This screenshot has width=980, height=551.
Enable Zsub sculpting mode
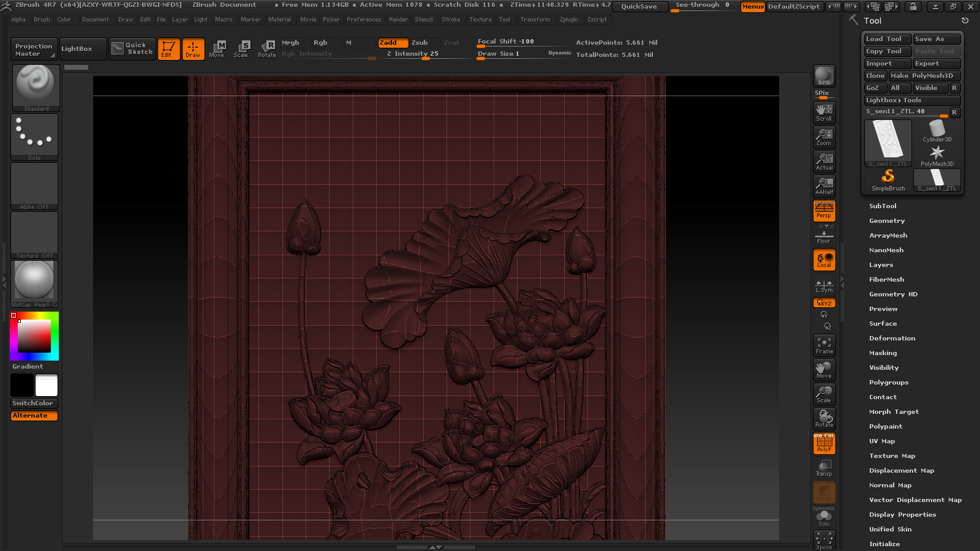tap(420, 43)
